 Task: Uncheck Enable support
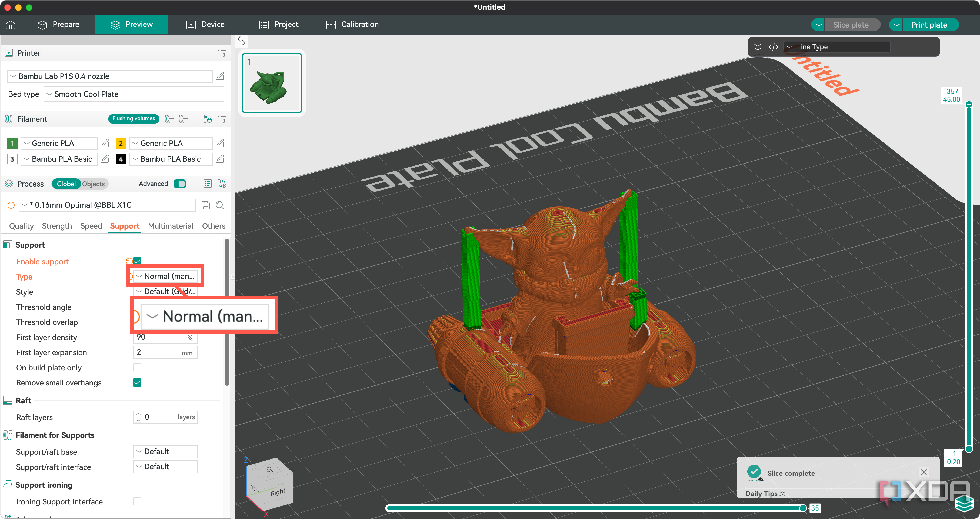pyautogui.click(x=137, y=261)
